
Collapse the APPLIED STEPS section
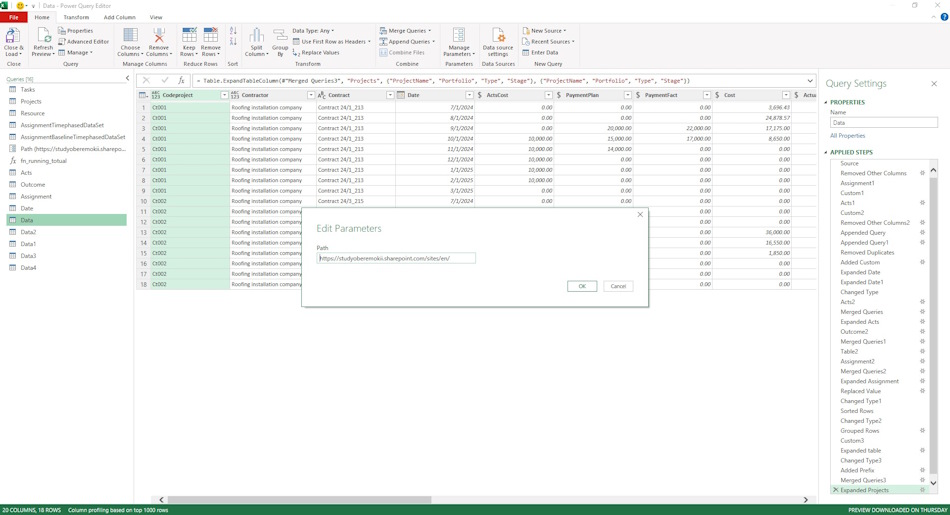[x=826, y=153]
